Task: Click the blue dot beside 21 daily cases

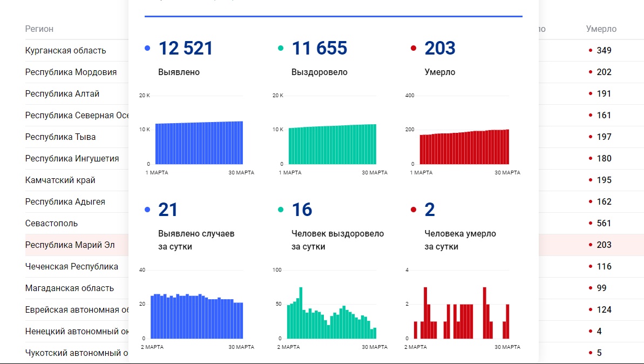Action: (147, 210)
